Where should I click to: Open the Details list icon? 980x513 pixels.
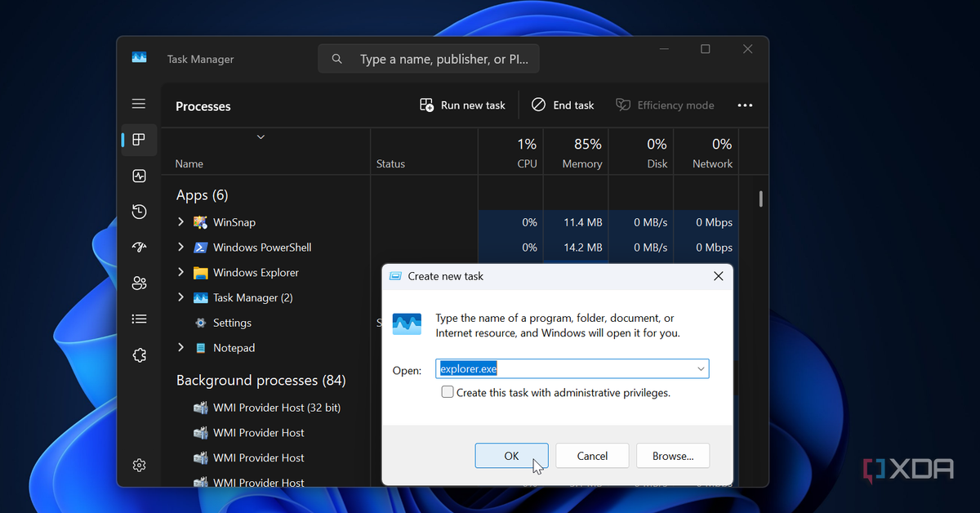click(x=139, y=319)
